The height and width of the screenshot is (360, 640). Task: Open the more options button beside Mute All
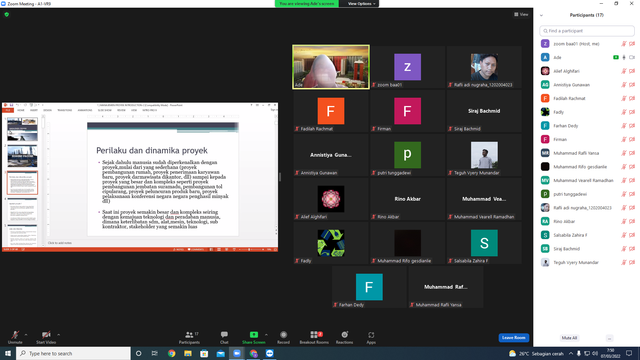tap(609, 338)
